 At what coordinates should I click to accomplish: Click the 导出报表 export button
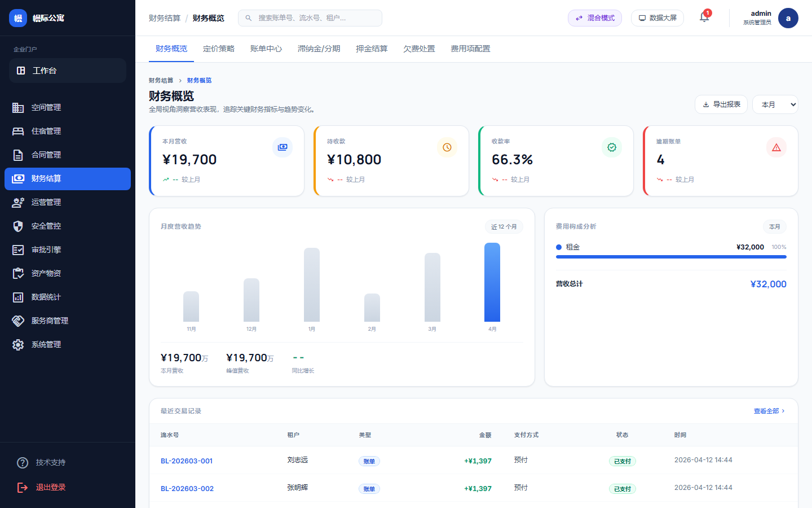pyautogui.click(x=721, y=104)
